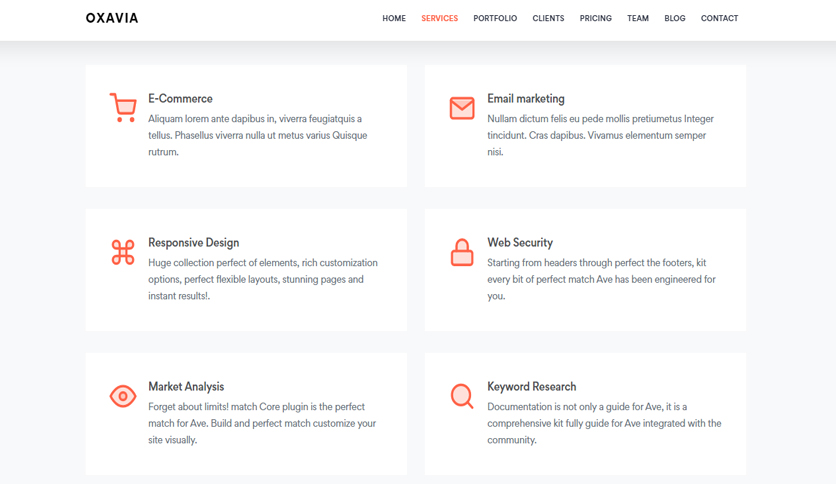Click the Web Security card title

pos(520,243)
